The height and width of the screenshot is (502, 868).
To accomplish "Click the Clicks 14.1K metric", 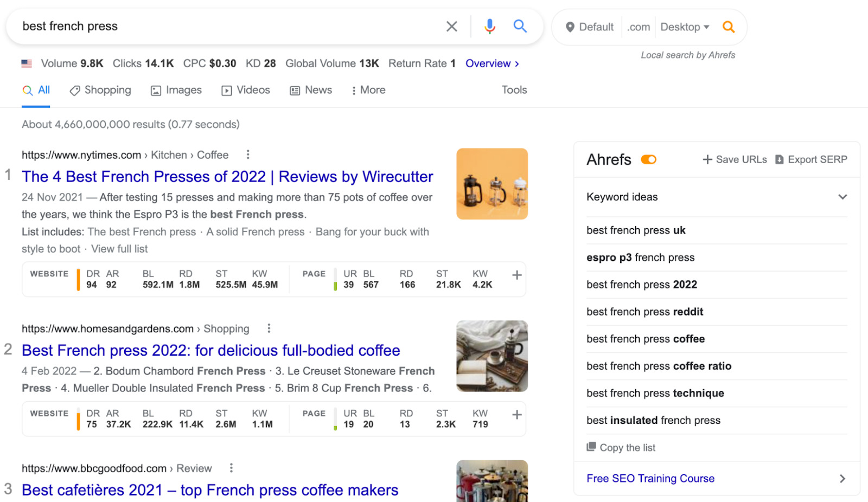I will click(143, 63).
